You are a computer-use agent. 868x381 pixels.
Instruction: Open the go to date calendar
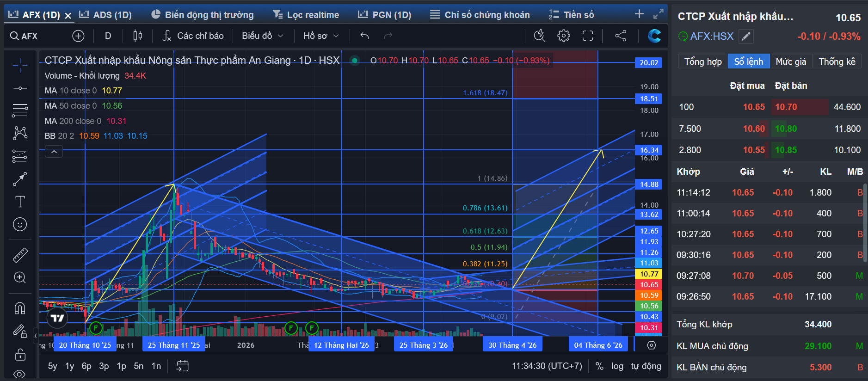point(183,366)
